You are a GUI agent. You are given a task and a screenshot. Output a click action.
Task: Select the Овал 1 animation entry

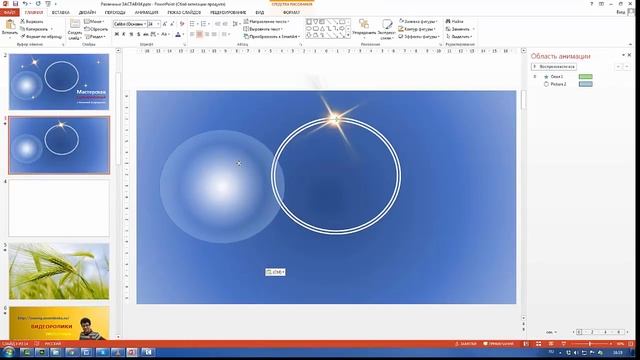coord(556,77)
